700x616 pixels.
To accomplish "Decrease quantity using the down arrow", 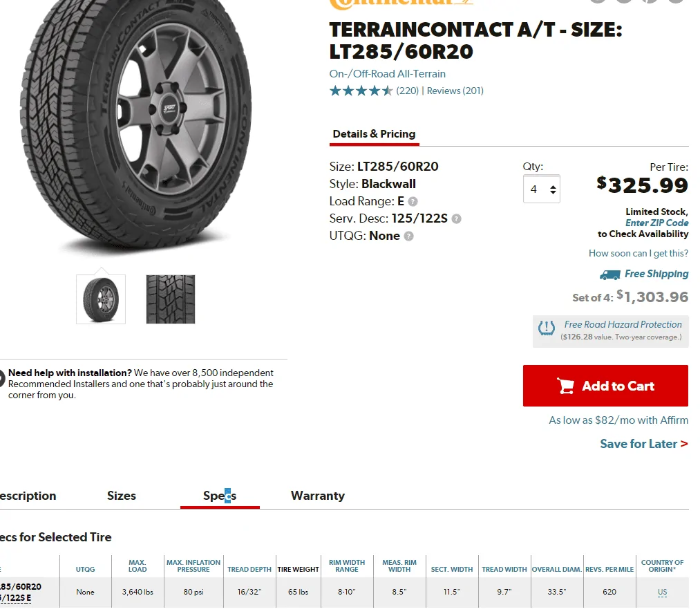I will (x=551, y=194).
